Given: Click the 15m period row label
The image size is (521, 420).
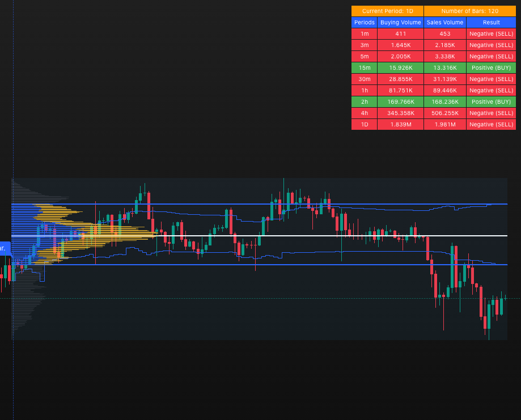Looking at the screenshot, I should 364,67.
